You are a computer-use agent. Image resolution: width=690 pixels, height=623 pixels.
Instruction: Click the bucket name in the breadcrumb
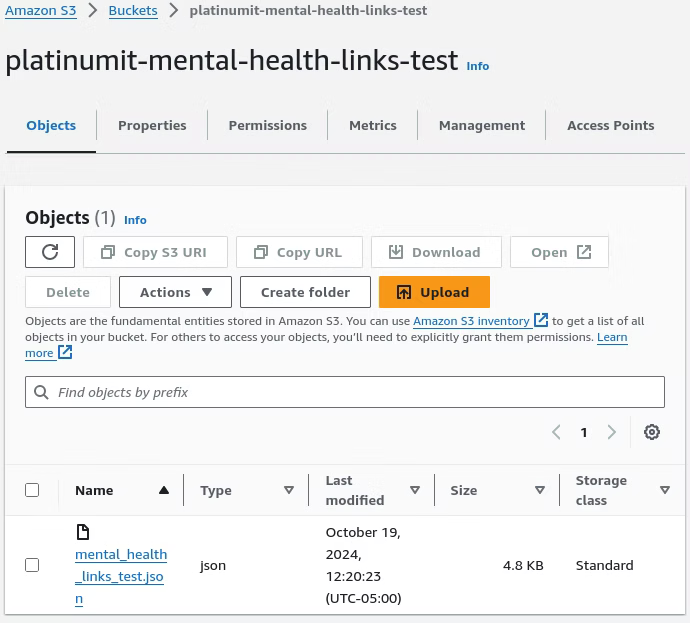(308, 11)
